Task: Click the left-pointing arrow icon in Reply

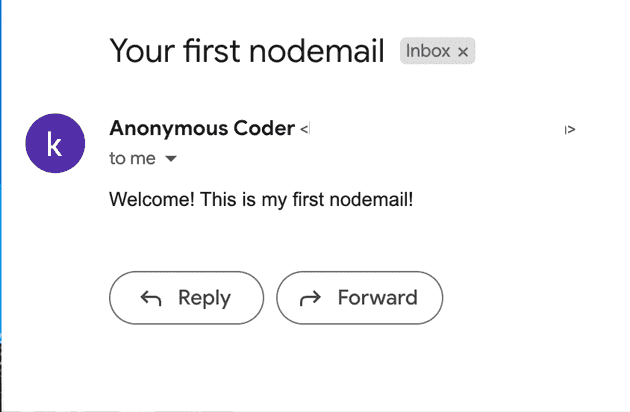Action: click(x=151, y=298)
